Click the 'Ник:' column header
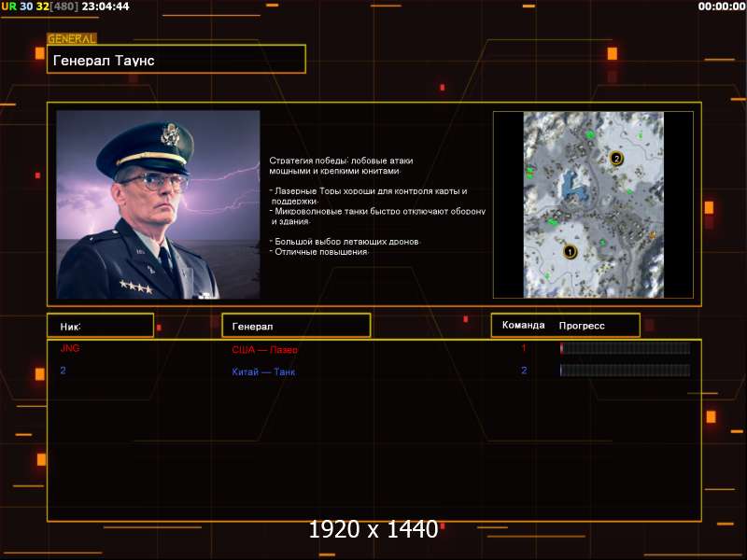Image resolution: width=747 pixels, height=560 pixels. pos(100,326)
